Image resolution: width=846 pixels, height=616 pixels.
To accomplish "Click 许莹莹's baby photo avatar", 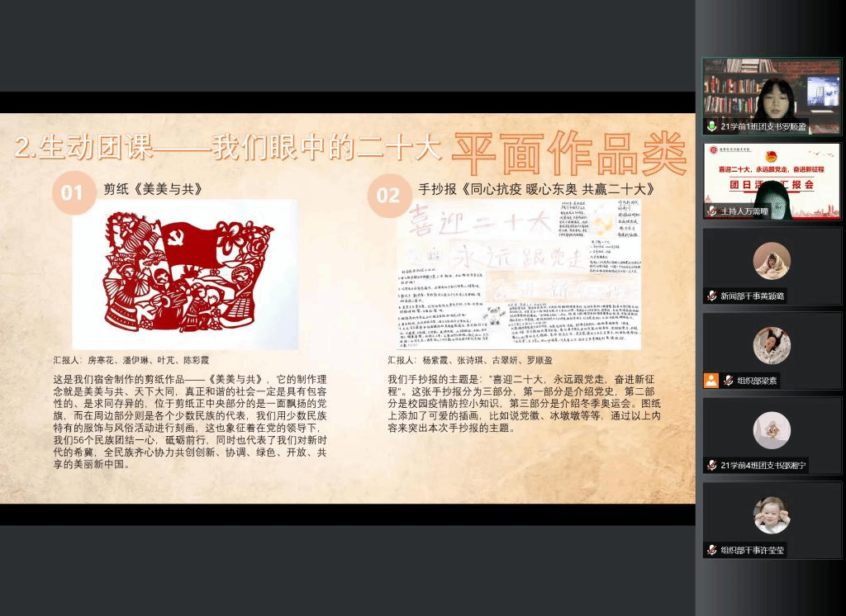I will (772, 514).
